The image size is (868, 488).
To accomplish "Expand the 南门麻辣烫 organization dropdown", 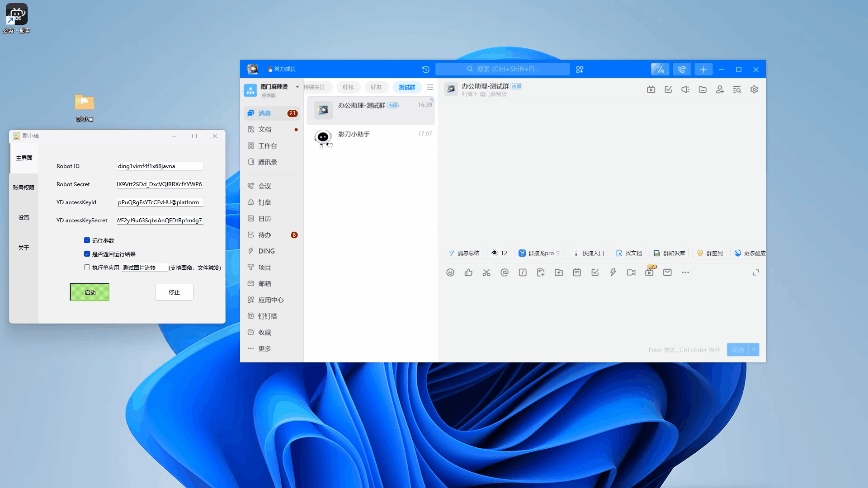I will (297, 87).
